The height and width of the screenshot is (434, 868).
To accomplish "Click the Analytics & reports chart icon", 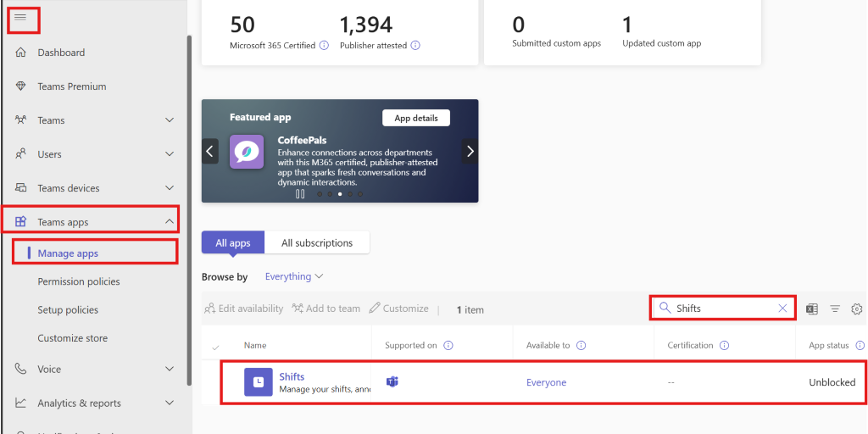I will click(20, 403).
